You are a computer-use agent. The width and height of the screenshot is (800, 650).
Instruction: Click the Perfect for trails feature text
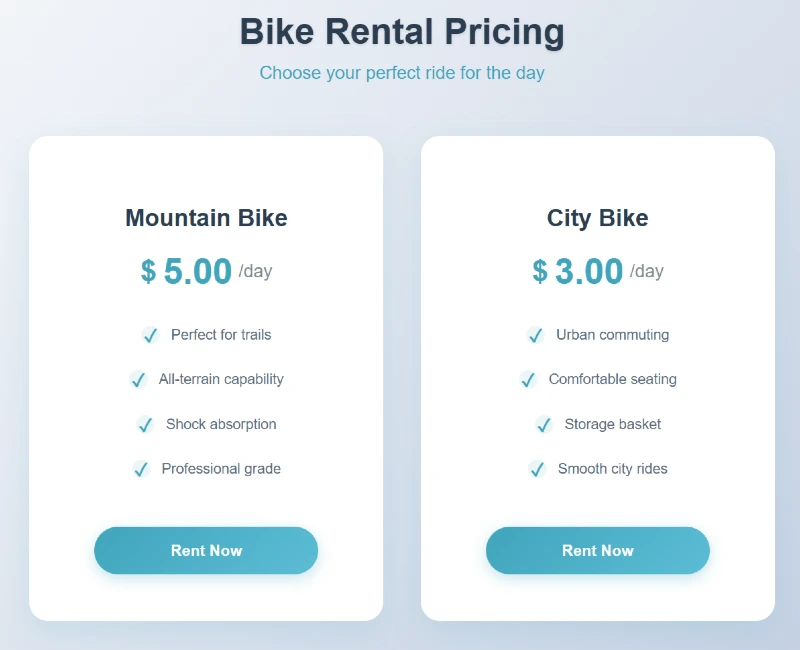221,335
